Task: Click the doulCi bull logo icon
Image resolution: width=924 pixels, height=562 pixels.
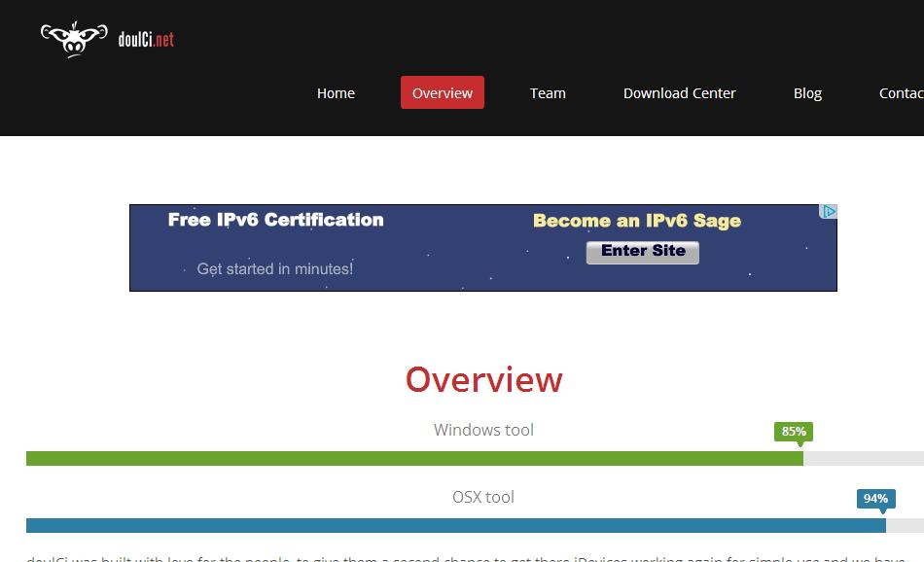Action: coord(74,40)
